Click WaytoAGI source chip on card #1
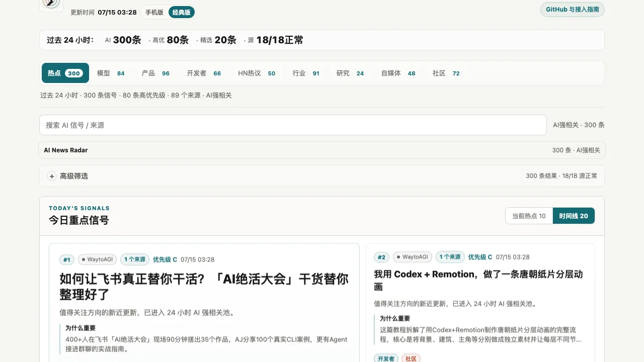 coord(97,259)
